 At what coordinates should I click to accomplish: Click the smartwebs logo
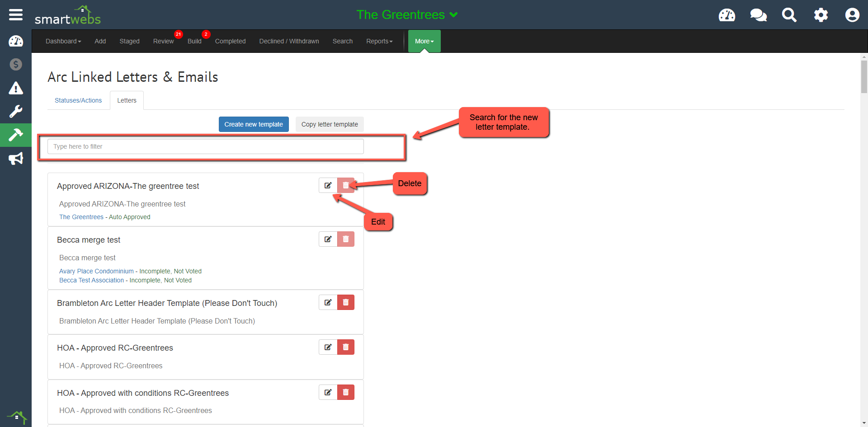(68, 15)
